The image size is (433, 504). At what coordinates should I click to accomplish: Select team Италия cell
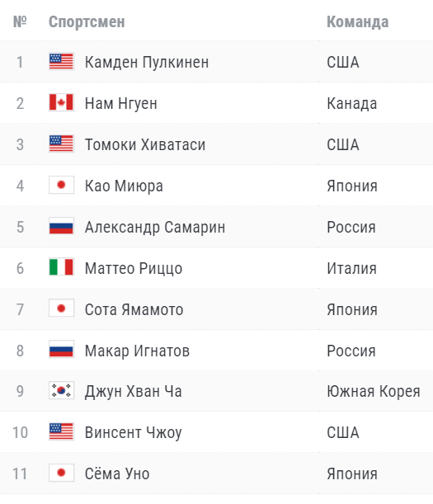351,268
